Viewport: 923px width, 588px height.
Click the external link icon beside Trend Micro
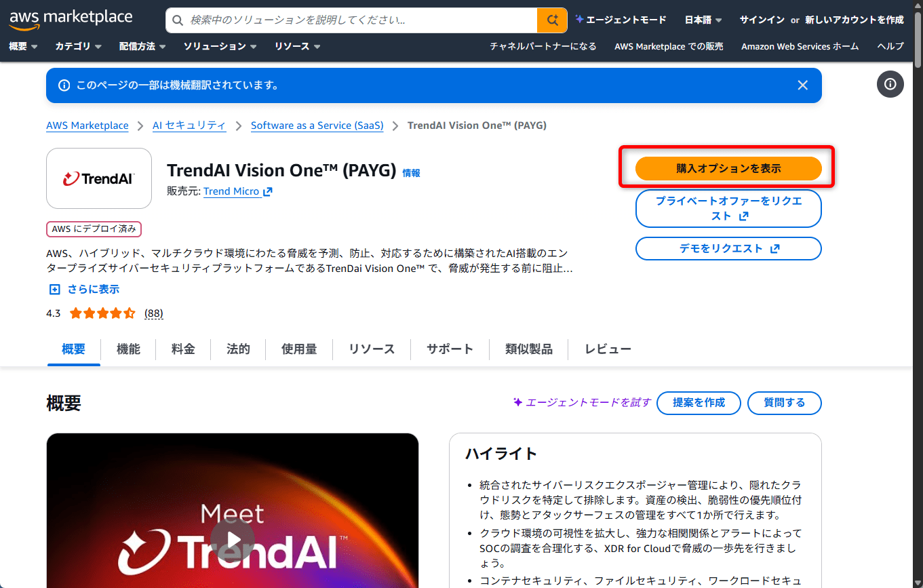point(268,192)
